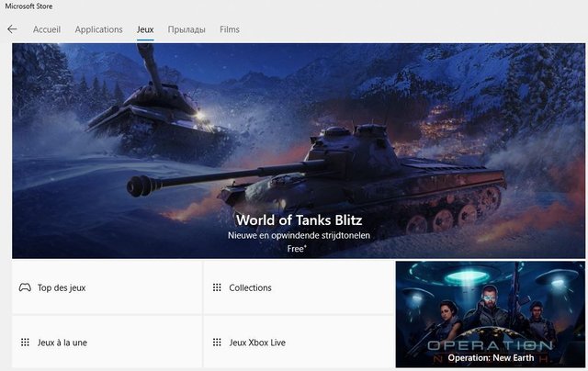Click the Microsoft Store window title
This screenshot has width=588, height=371.
coord(28,6)
